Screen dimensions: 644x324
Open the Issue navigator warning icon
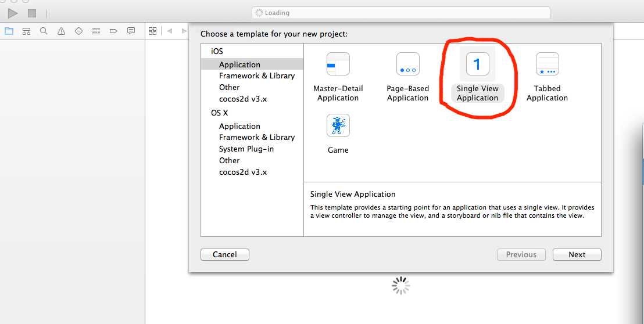(61, 31)
